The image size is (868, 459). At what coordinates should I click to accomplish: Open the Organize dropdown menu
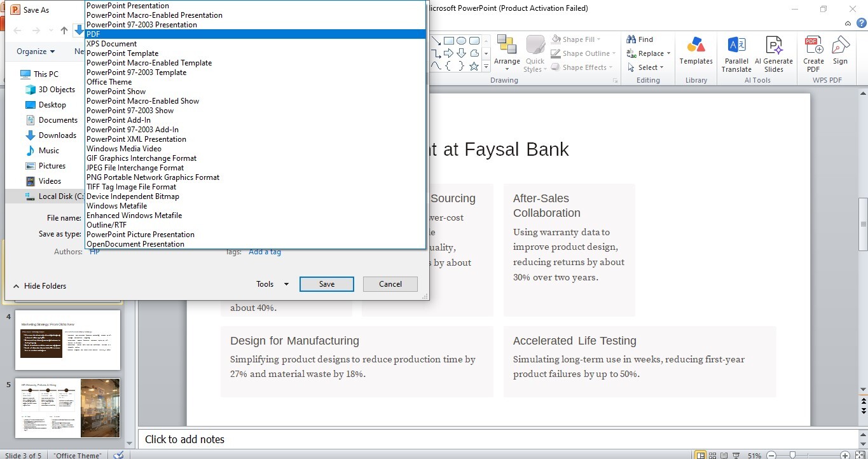[x=36, y=51]
